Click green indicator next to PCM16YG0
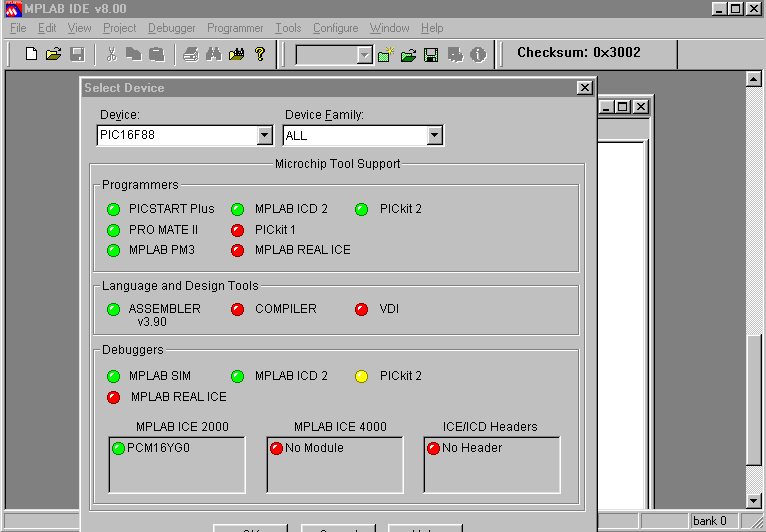The width and height of the screenshot is (766, 532). click(x=118, y=448)
